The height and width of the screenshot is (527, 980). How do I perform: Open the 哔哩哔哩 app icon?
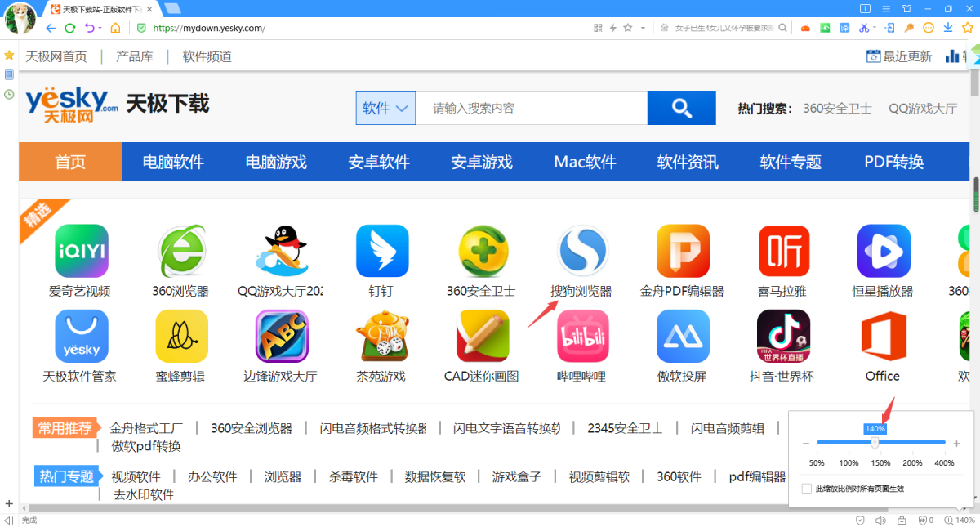click(582, 336)
